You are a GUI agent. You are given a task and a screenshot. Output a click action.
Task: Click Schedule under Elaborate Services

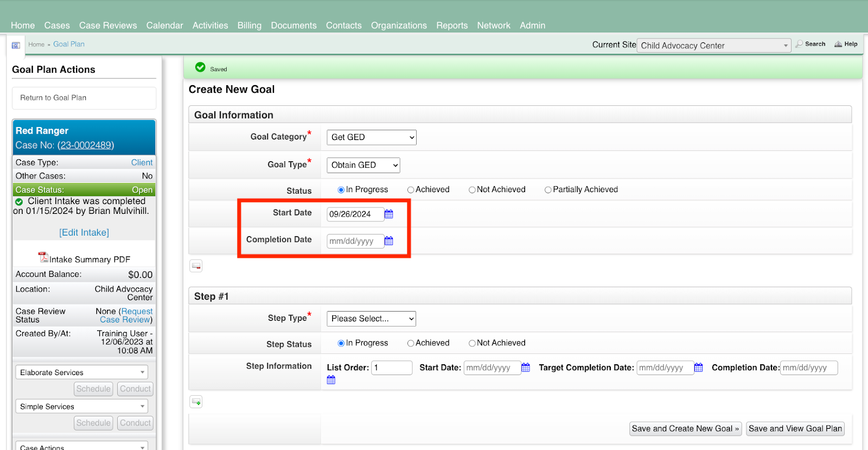pyautogui.click(x=93, y=389)
